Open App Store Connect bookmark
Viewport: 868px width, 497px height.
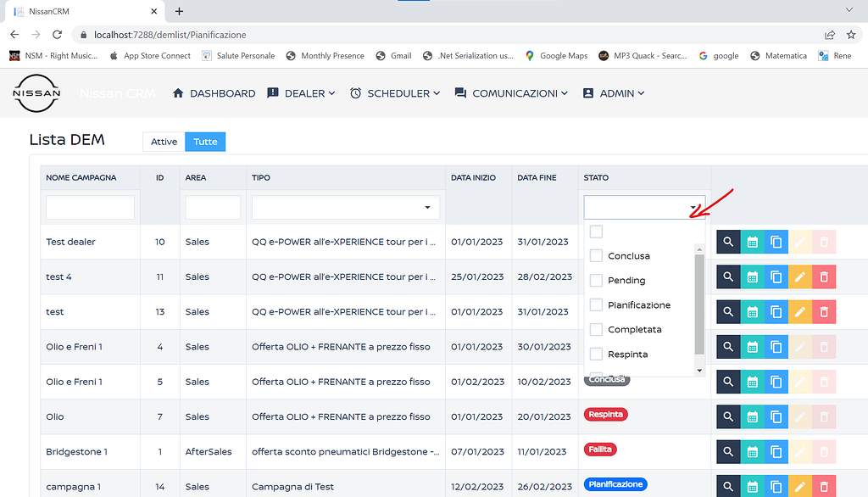click(x=150, y=55)
